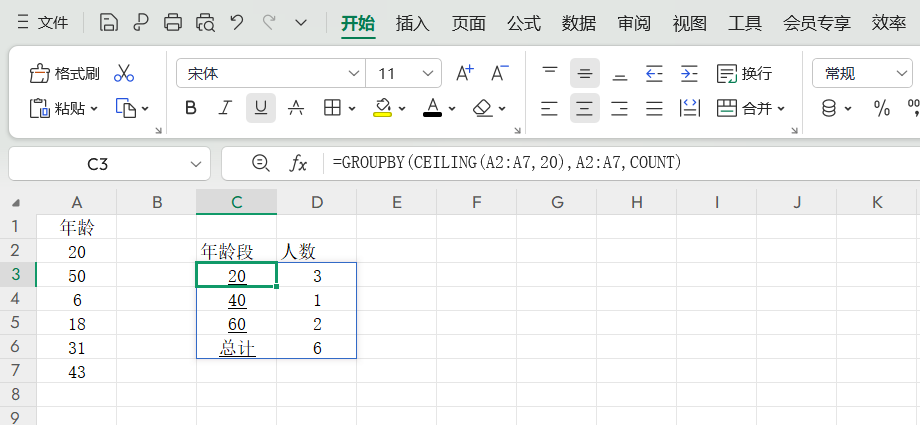Click the Cut scissors icon
This screenshot has width=920, height=425.
(124, 73)
